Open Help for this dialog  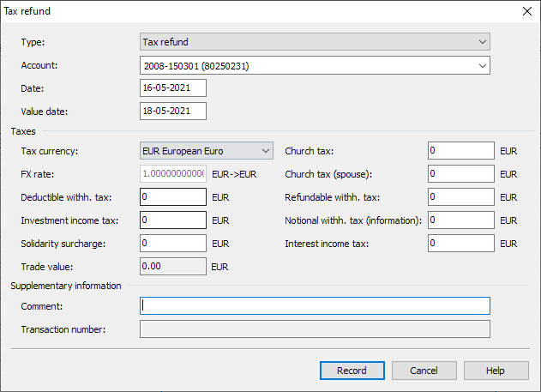pos(496,371)
